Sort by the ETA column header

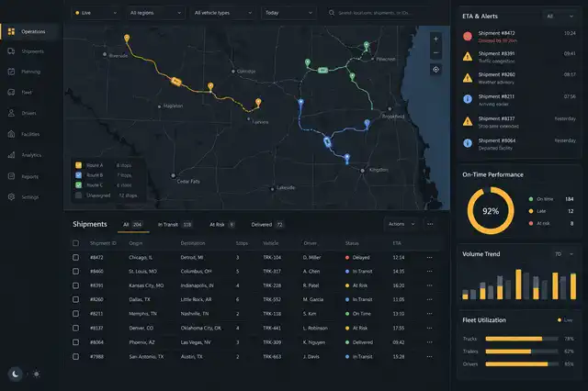[x=397, y=243]
